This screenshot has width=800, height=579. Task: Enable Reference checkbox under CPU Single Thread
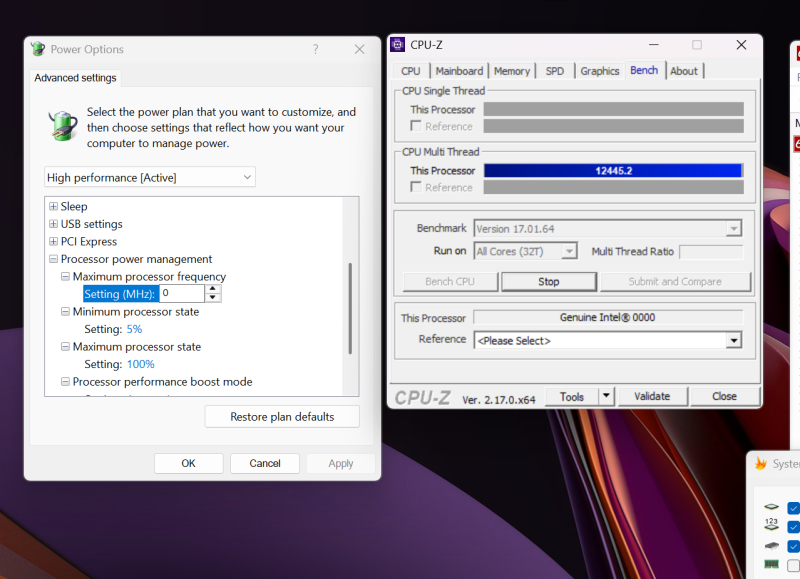(416, 126)
